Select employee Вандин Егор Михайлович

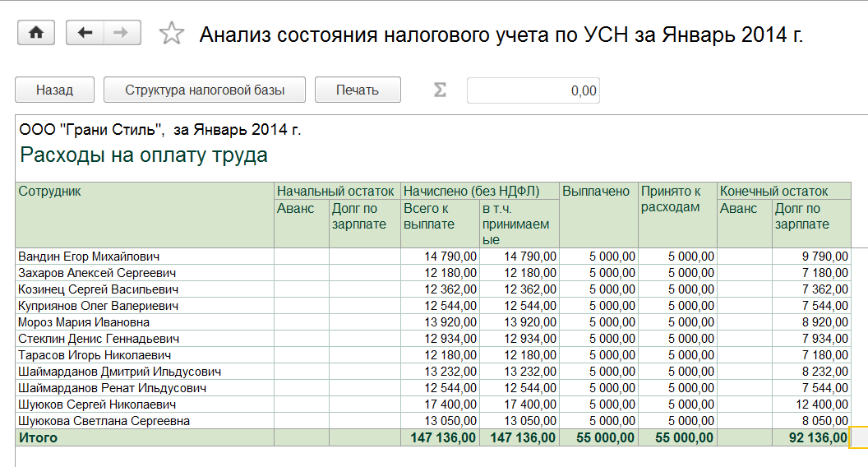pyautogui.click(x=89, y=257)
